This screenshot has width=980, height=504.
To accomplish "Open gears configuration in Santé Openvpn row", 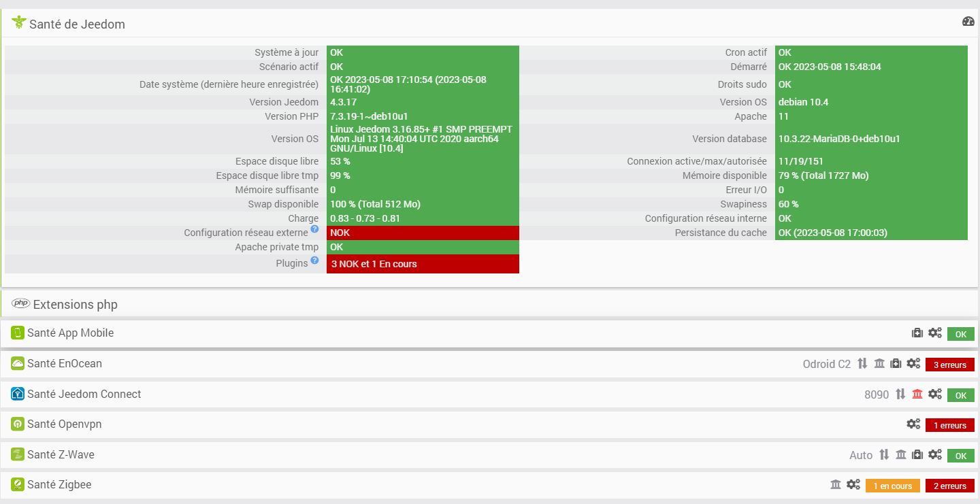I will point(913,424).
